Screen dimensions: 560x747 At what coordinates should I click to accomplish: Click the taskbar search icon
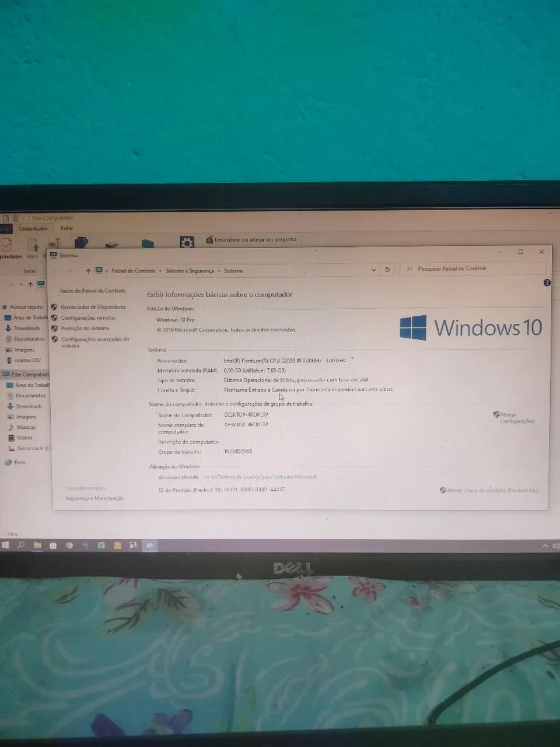click(21, 545)
